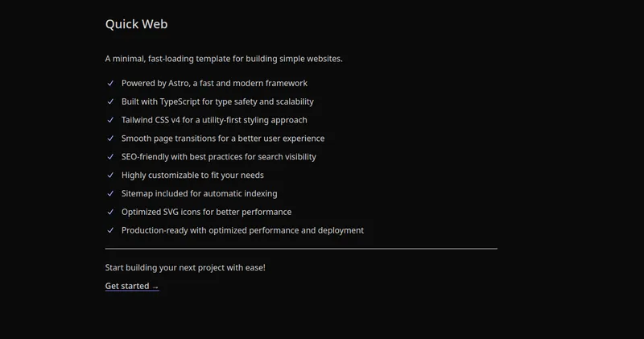644x339 pixels.
Task: Open the Get started link
Action: click(132, 286)
